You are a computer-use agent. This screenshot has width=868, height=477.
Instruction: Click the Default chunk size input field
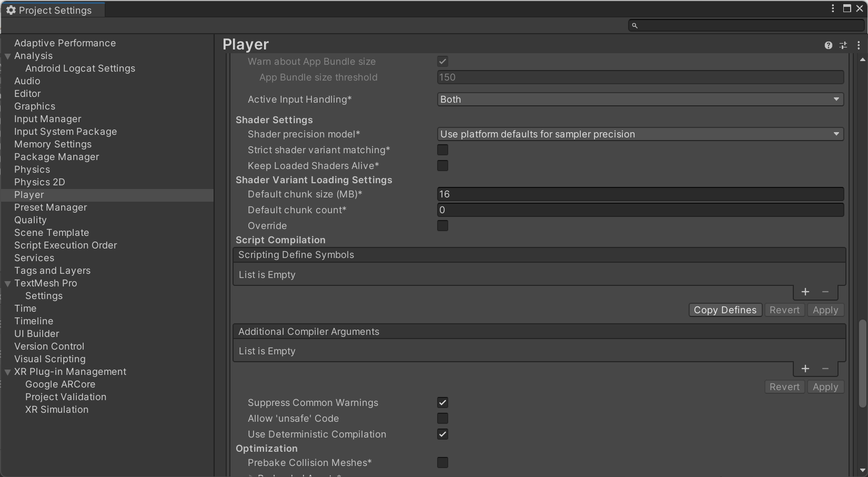pos(640,194)
